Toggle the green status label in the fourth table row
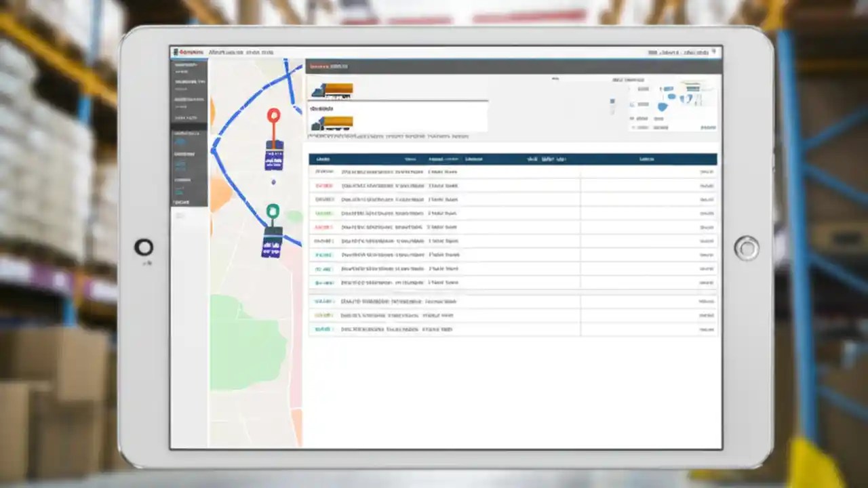 (323, 213)
